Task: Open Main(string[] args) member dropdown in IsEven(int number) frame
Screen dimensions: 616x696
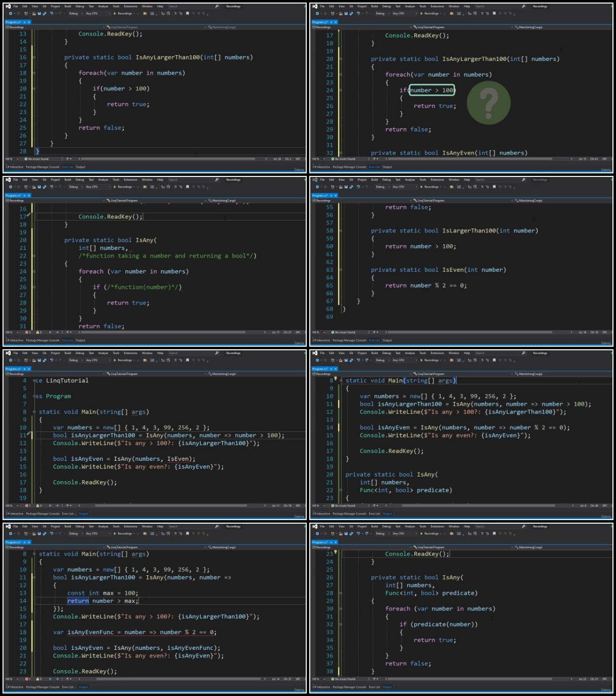Action: click(x=561, y=201)
